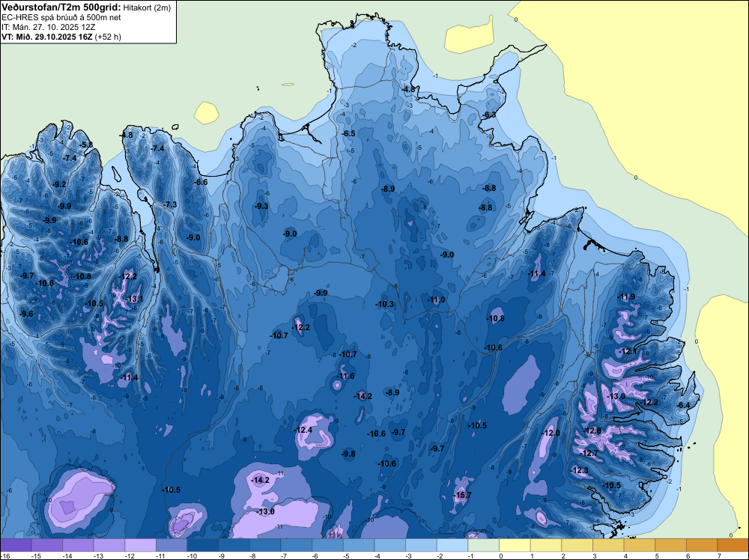Click the -12.1 temperature value
The image size is (749, 560).
pyautogui.click(x=628, y=351)
